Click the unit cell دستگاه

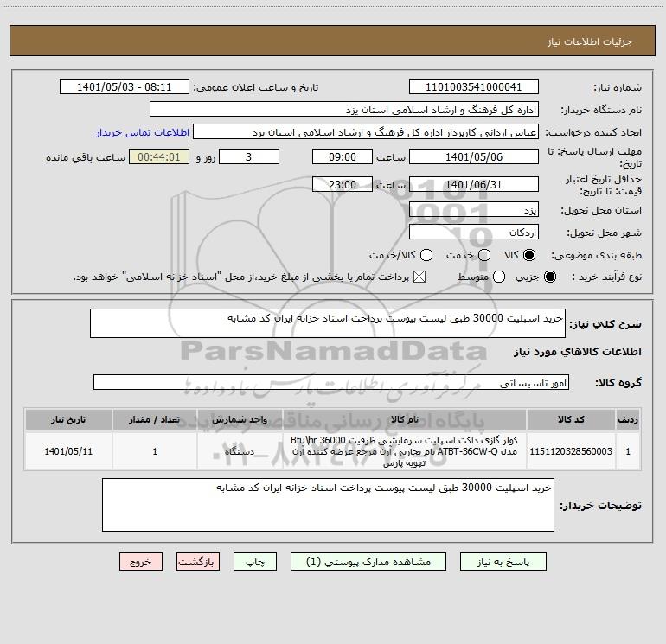coord(240,451)
